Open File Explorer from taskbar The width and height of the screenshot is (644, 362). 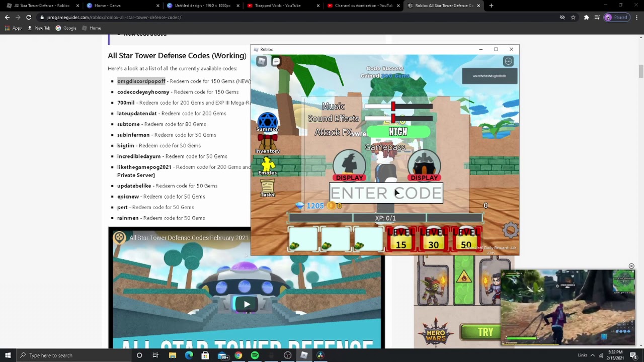click(x=173, y=355)
